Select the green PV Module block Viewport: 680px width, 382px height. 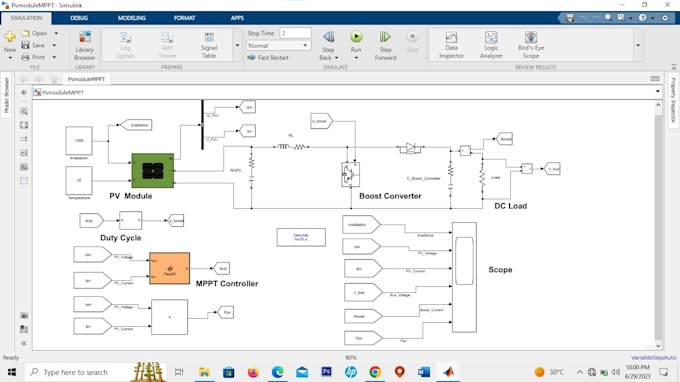coord(153,170)
